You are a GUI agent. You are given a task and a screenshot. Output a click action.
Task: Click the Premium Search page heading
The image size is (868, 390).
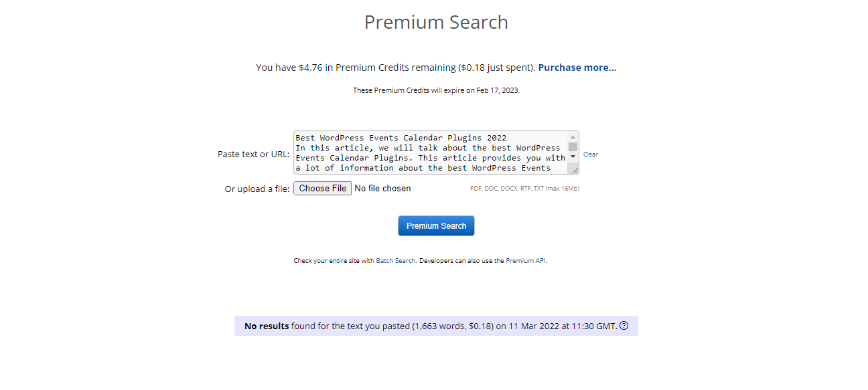click(x=436, y=22)
